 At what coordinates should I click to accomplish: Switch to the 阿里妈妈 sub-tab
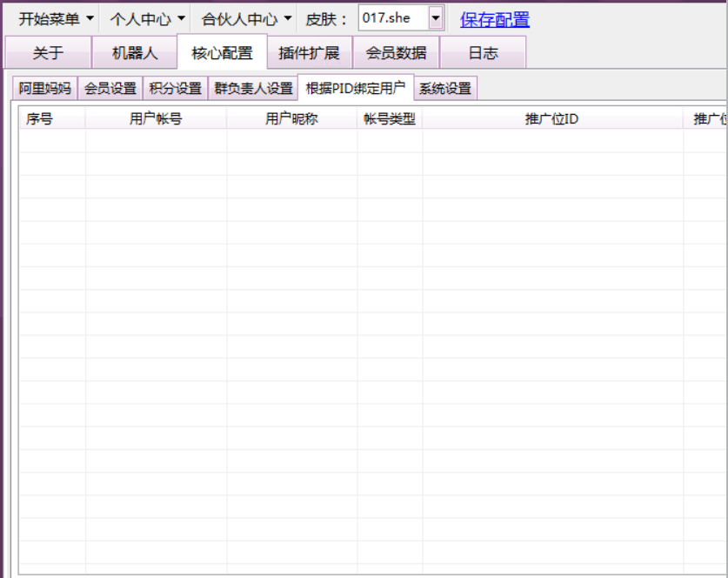45,89
